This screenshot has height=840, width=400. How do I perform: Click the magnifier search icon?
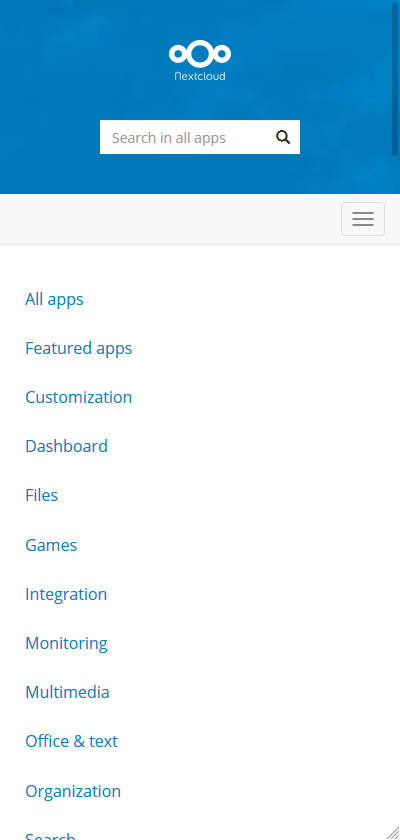pos(283,137)
